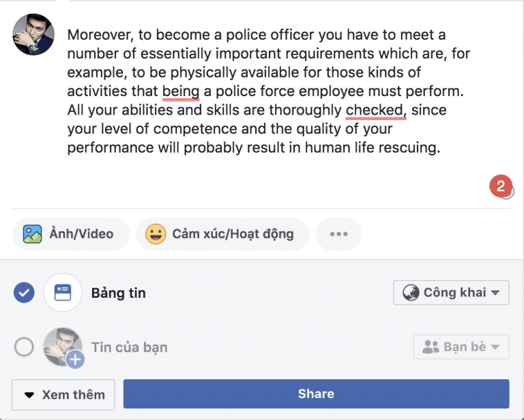Expand the Xem thêm options
The image size is (524, 420).
click(63, 395)
